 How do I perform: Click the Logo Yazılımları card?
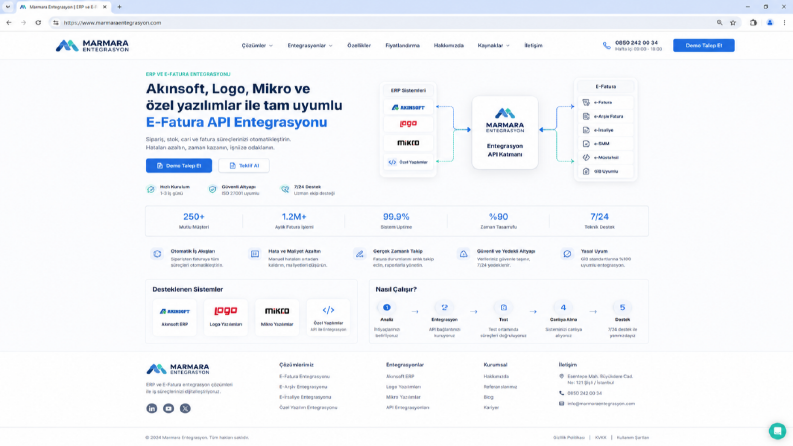(226, 317)
